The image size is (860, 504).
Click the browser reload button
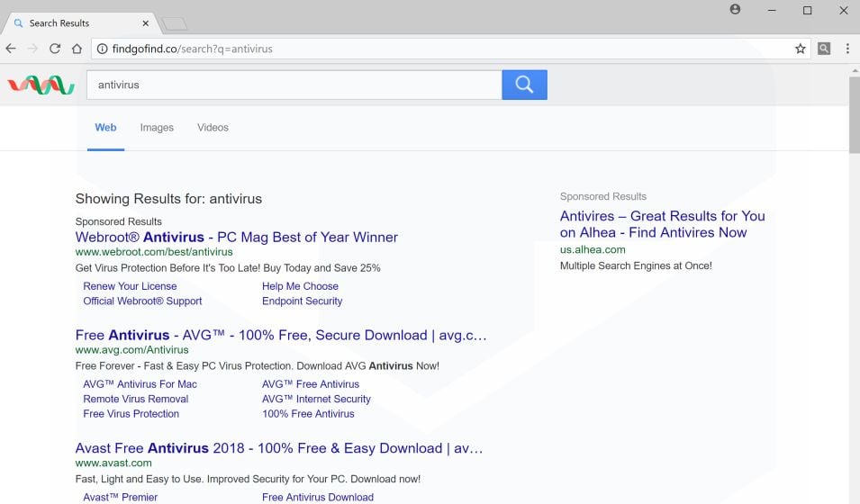pyautogui.click(x=56, y=49)
